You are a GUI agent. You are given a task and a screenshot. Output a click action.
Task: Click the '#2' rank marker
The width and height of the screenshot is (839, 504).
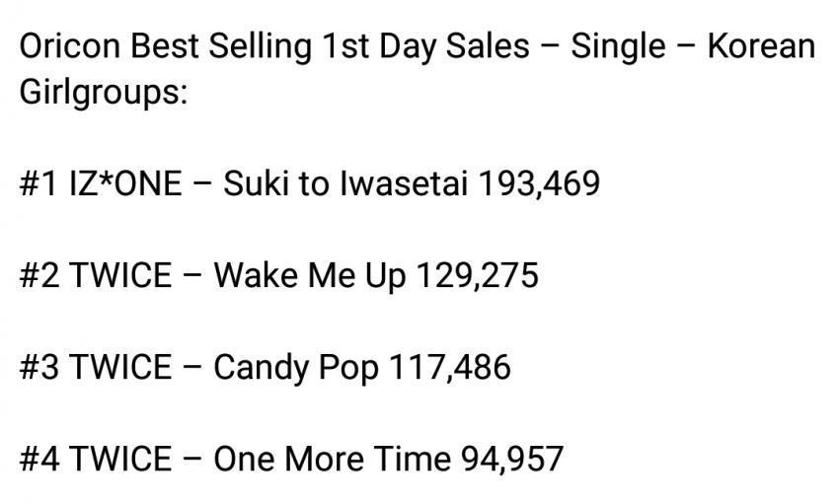(39, 275)
